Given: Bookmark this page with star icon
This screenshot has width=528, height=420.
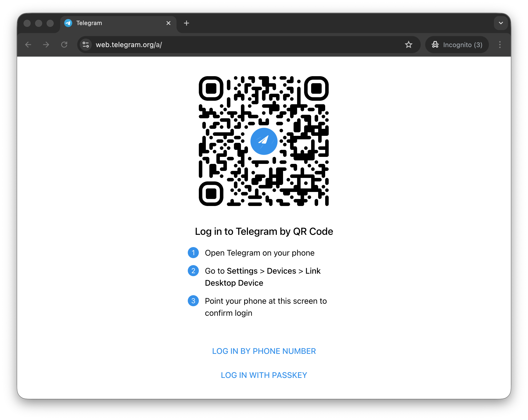Looking at the screenshot, I should (x=408, y=45).
